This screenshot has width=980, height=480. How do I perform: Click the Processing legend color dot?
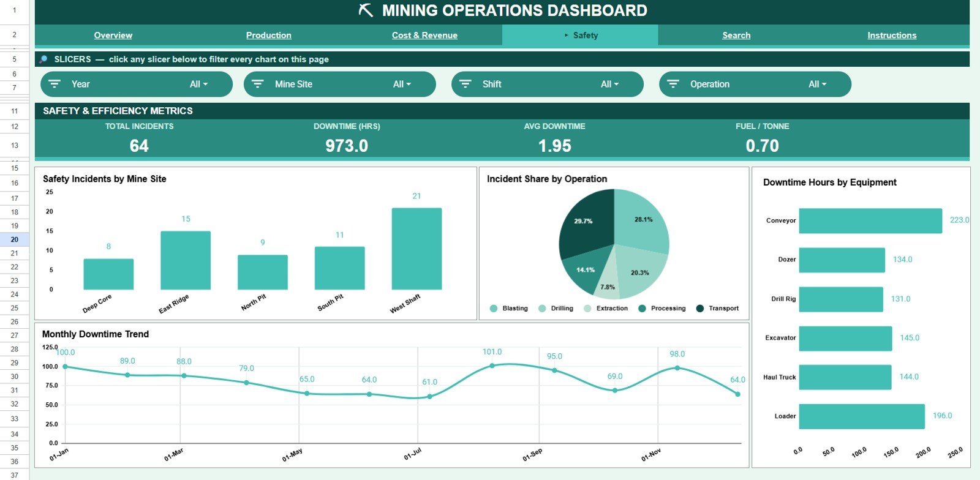[x=642, y=309]
